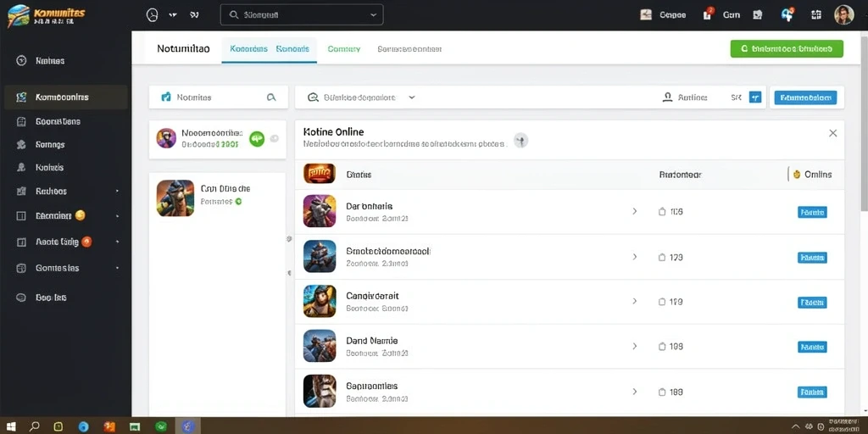
Task: Open the Windows Start menu
Action: pyautogui.click(x=11, y=426)
